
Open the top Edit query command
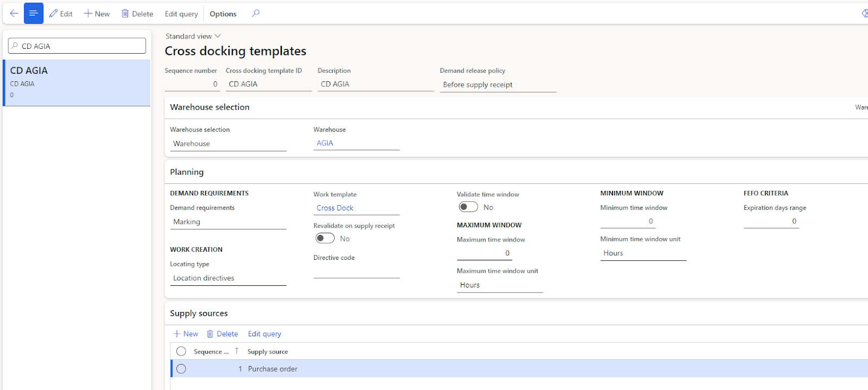[181, 14]
